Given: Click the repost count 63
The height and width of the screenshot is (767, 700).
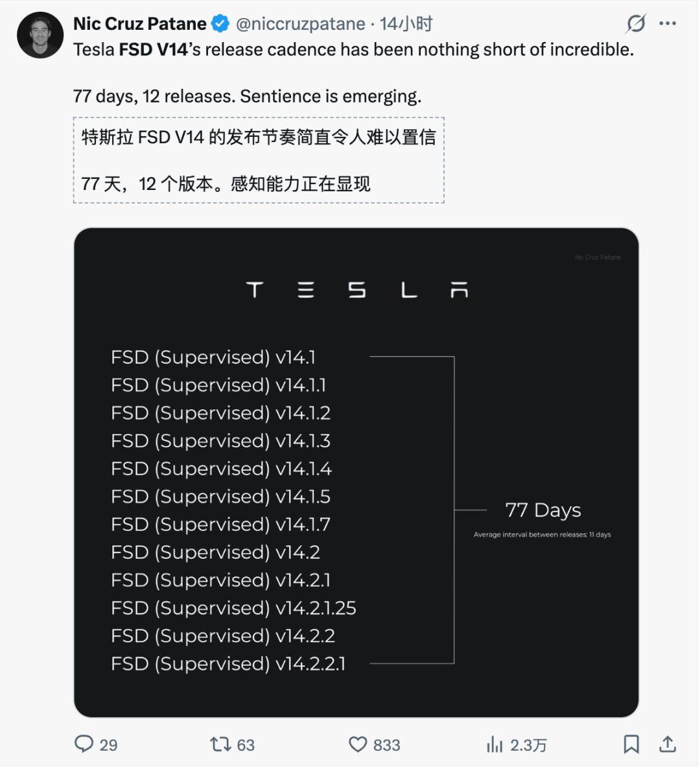Looking at the screenshot, I should [246, 745].
